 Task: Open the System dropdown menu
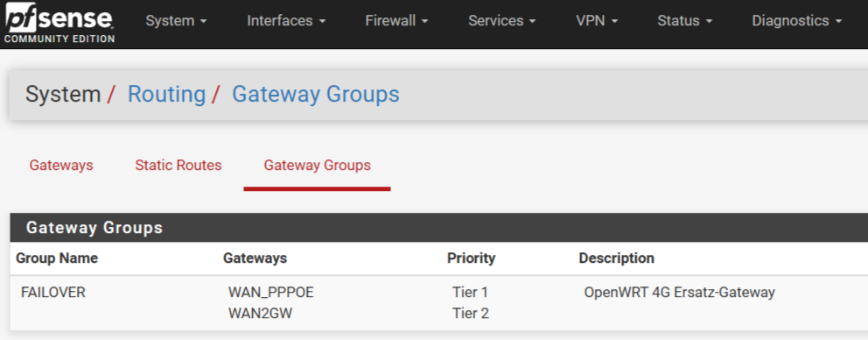(x=176, y=21)
